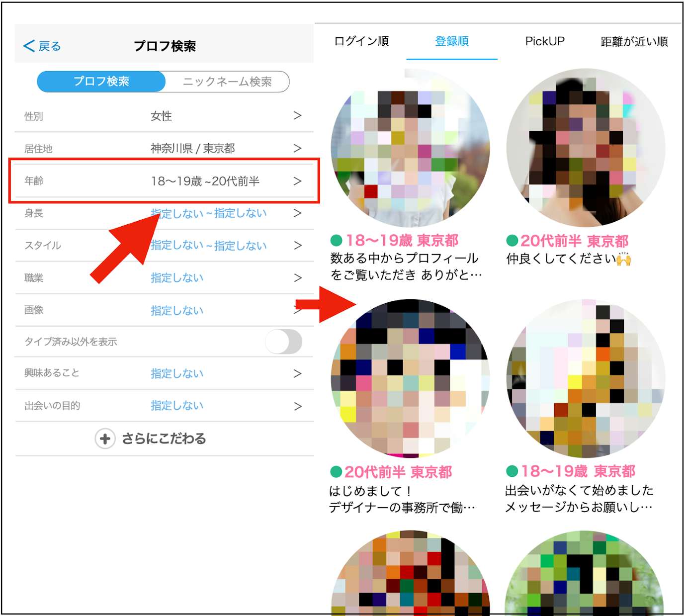Open the 出会いの目的 selector chevron
685x616 pixels.
click(297, 406)
